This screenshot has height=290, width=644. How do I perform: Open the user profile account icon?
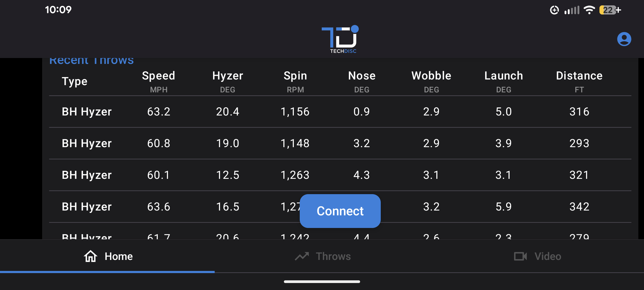click(x=624, y=39)
